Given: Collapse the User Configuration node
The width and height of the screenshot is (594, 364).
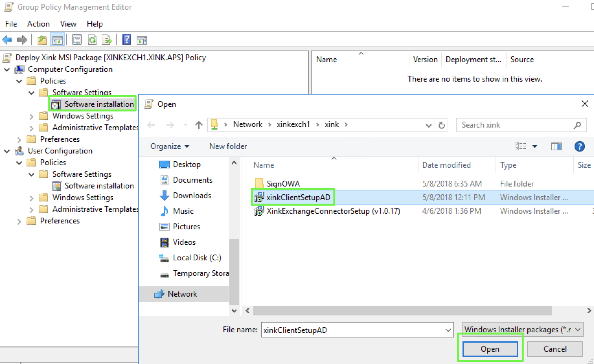Looking at the screenshot, I should click(x=7, y=151).
